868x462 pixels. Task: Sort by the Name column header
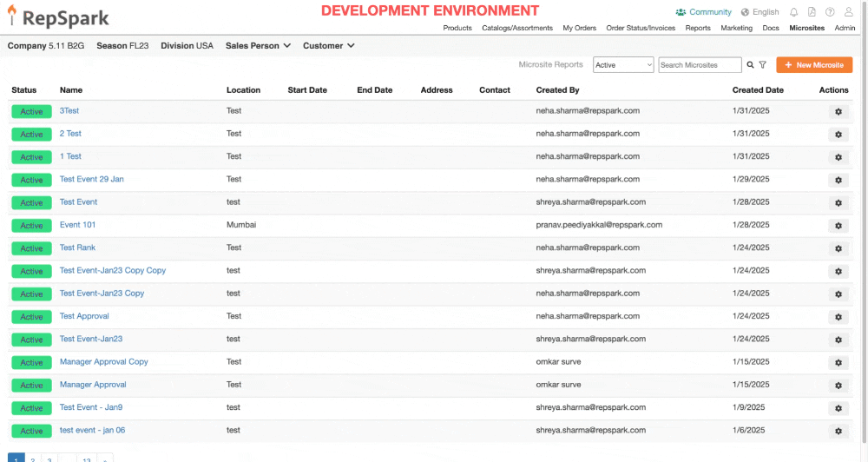coord(71,89)
